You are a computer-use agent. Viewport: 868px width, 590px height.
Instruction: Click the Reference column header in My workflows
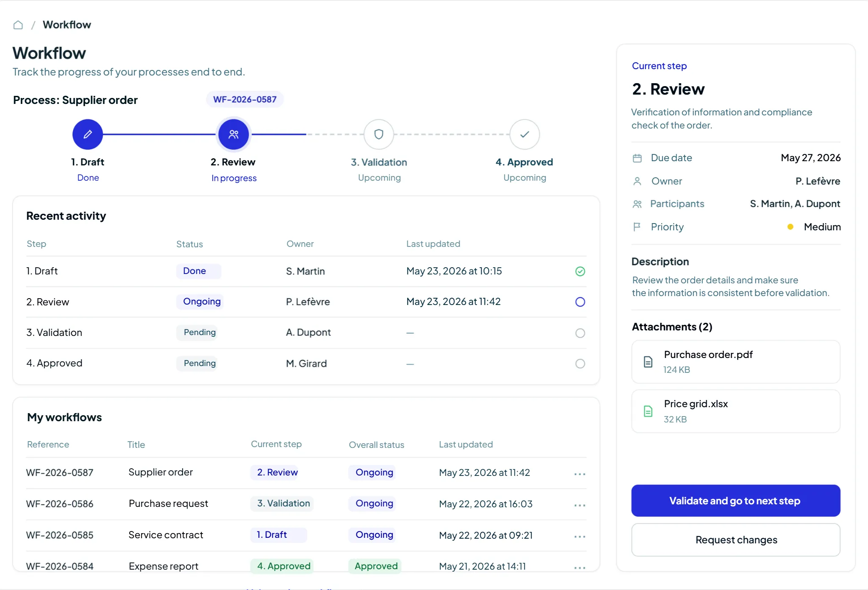(x=48, y=445)
